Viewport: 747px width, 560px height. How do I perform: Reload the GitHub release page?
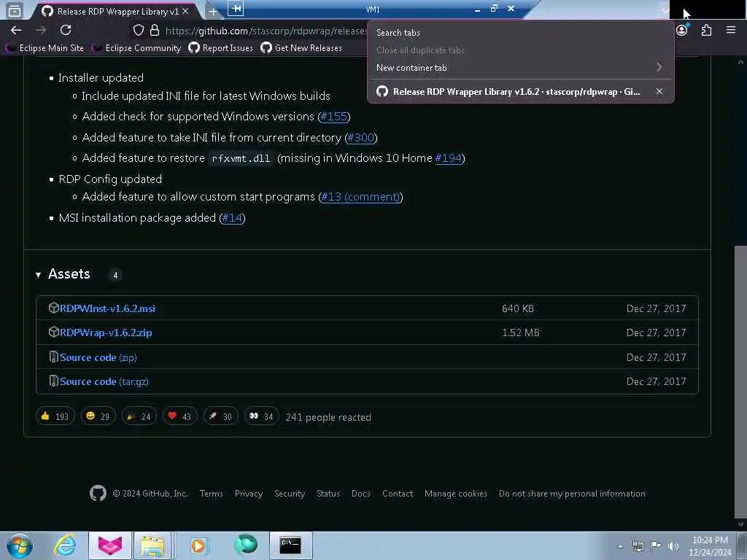[x=66, y=30]
